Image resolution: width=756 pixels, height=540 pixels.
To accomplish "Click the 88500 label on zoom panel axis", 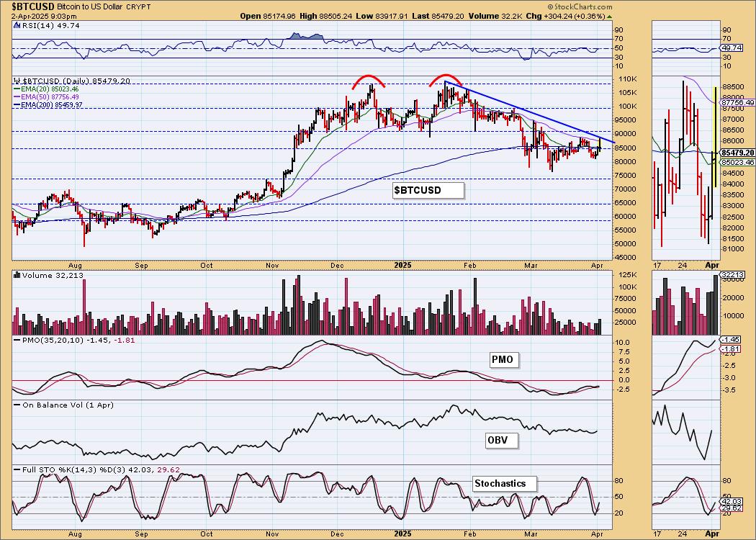I will [x=734, y=87].
